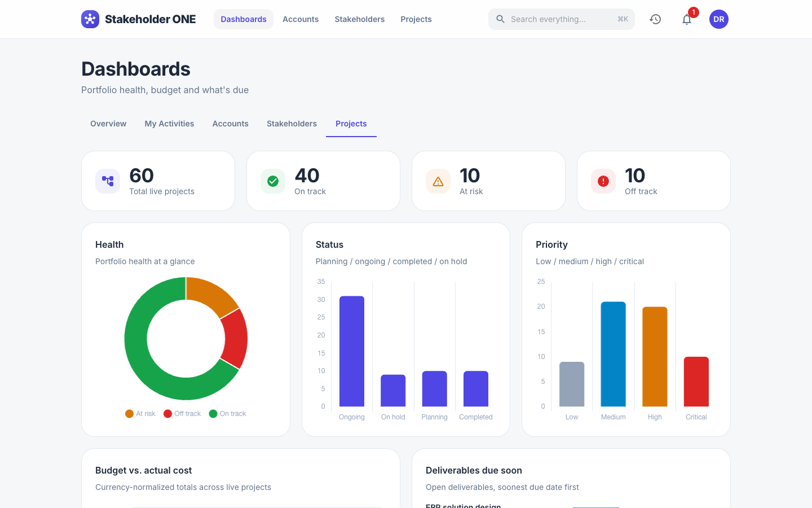Click the 10 At risk card
Screen dimensions: 812x508
tap(489, 181)
